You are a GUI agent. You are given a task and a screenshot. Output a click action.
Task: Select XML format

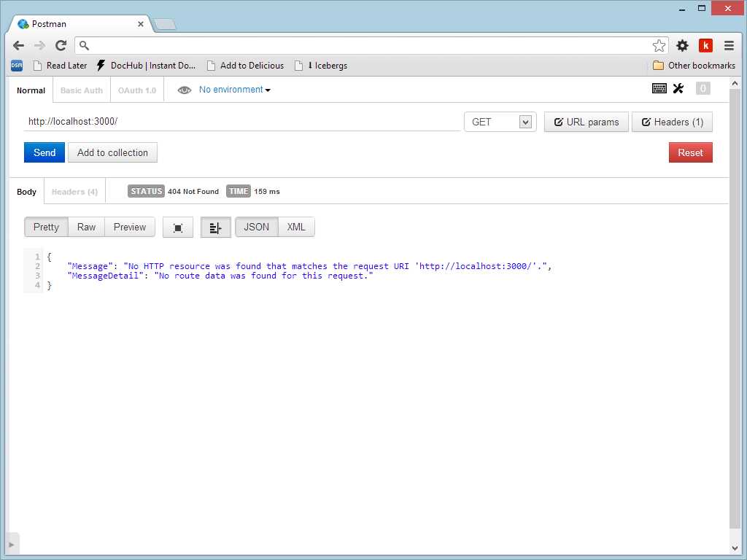click(x=296, y=227)
